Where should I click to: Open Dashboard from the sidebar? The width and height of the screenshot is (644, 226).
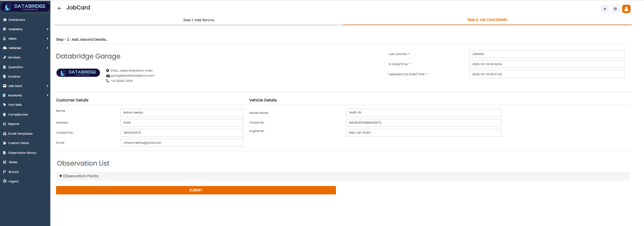coord(17,20)
